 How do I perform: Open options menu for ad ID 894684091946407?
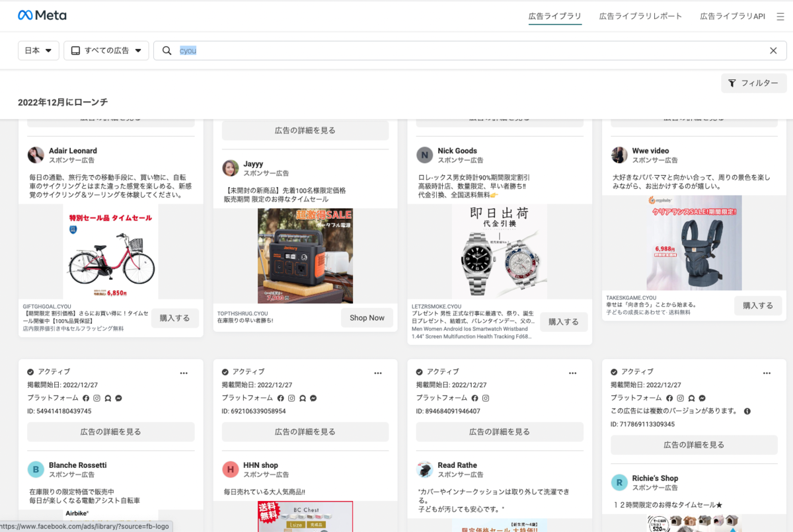point(572,373)
